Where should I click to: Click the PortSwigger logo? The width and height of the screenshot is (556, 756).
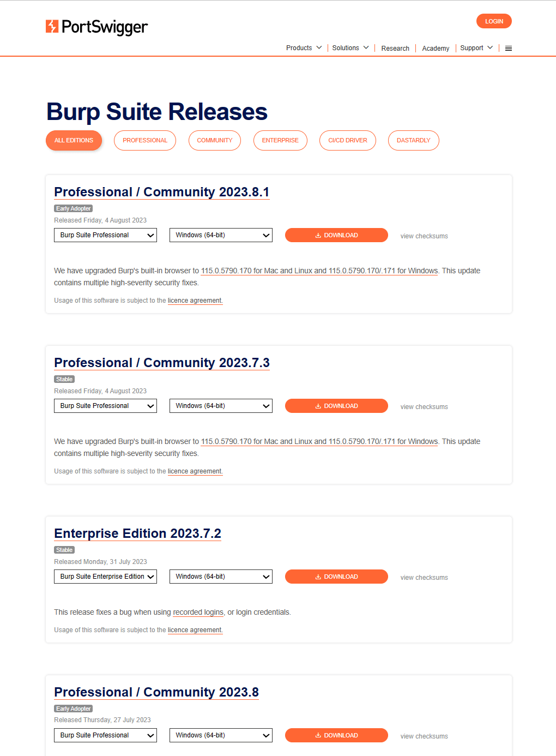click(96, 27)
